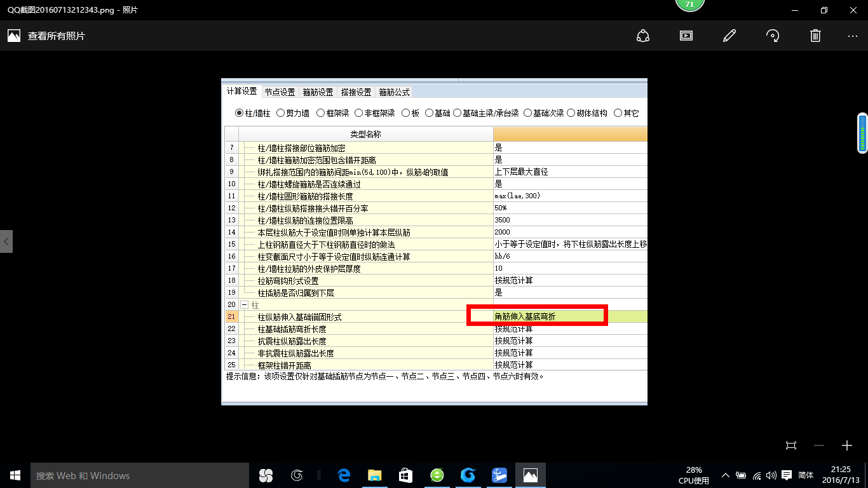868x488 pixels.
Task: Open the Windows Store from the taskbar
Action: pyautogui.click(x=405, y=475)
